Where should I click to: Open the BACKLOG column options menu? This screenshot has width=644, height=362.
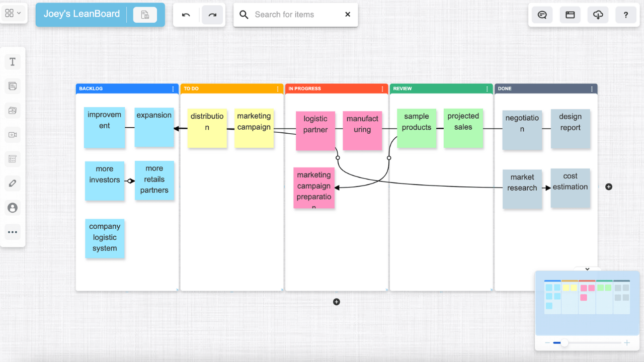173,88
